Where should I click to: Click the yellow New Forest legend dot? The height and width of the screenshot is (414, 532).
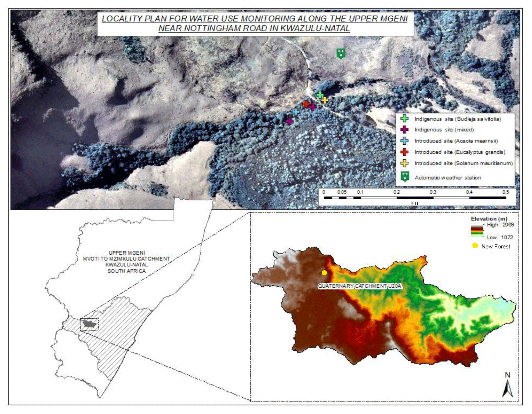(475, 246)
